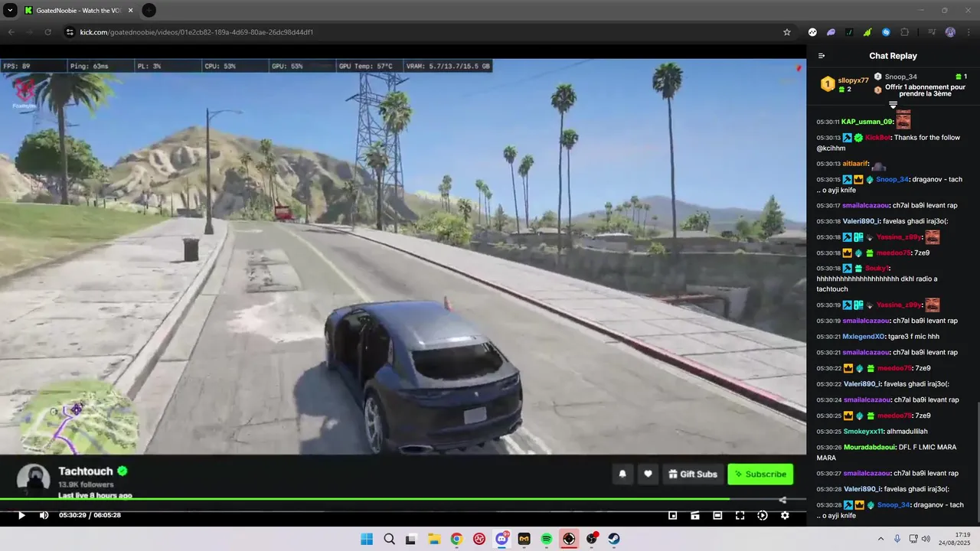
Task: Click the green chart extension icon
Action: (x=867, y=32)
